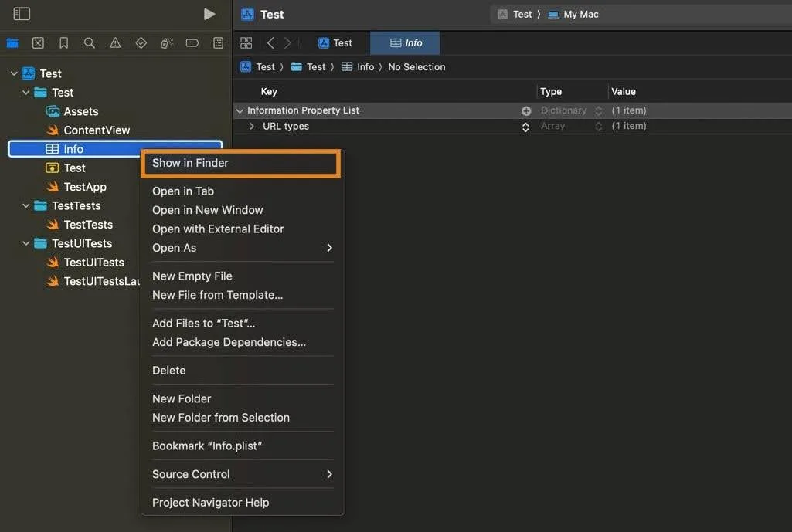Collapse the TestTests folder
Viewport: 792px width, 532px height.
point(25,206)
